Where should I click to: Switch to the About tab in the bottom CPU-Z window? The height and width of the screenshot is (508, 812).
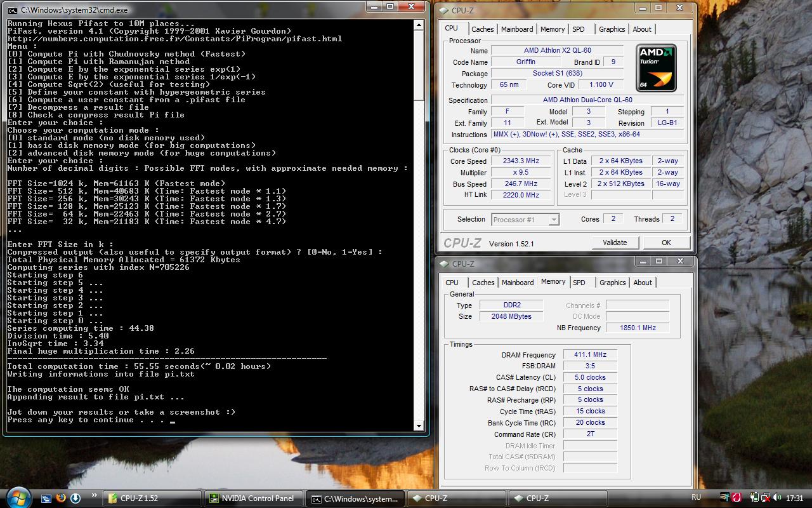click(x=643, y=283)
